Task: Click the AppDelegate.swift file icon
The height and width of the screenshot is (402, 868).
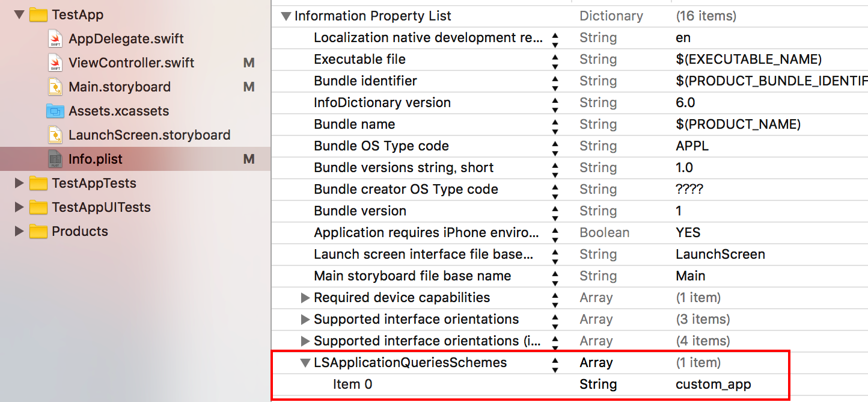Action: tap(55, 39)
